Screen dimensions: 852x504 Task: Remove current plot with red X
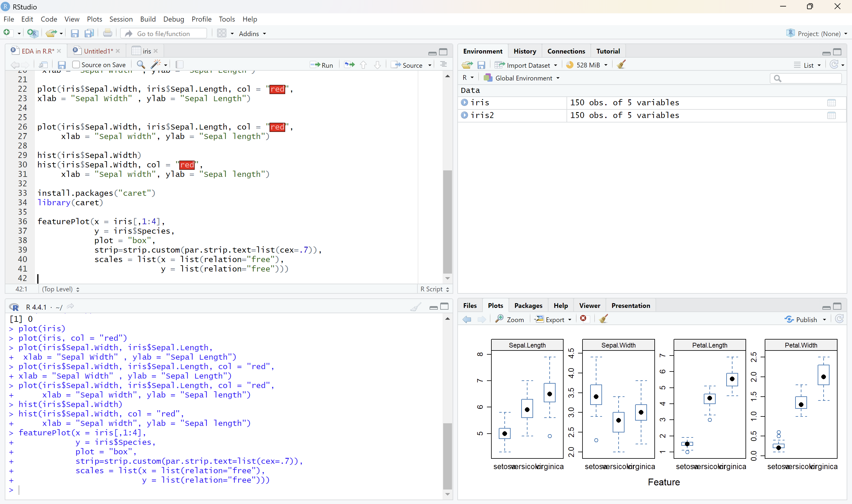(x=583, y=319)
